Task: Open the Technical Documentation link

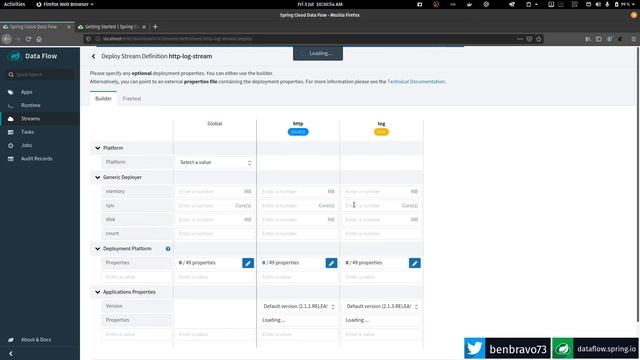Action: click(x=416, y=82)
